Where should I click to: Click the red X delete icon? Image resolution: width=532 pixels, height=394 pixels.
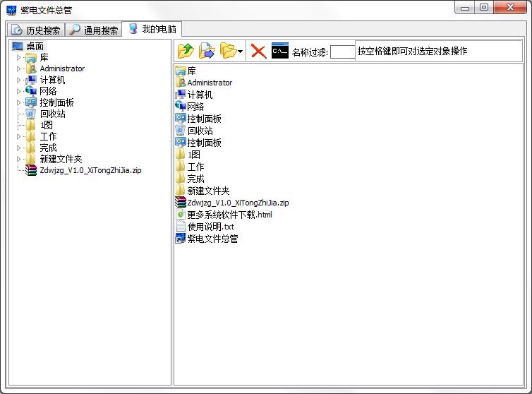tap(258, 52)
